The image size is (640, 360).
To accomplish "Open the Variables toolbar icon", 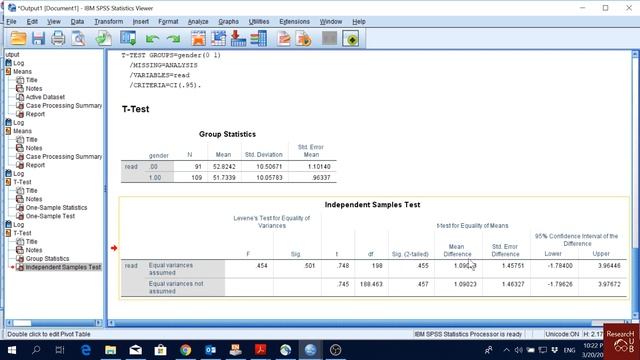I will click(258, 39).
